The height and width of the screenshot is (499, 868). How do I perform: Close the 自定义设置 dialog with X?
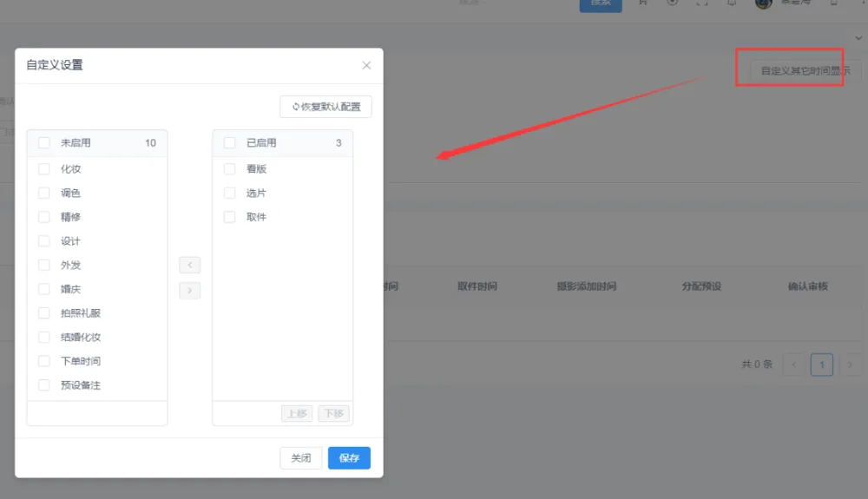click(x=366, y=65)
